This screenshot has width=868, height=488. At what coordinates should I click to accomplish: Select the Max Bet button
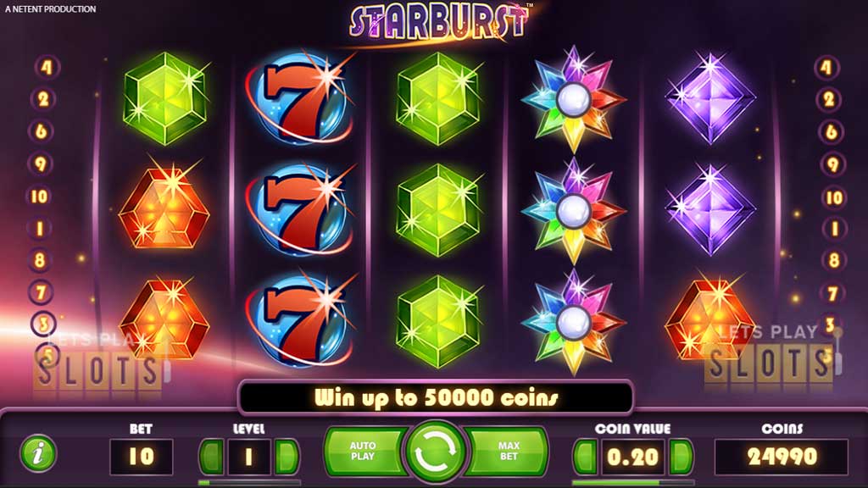507,451
